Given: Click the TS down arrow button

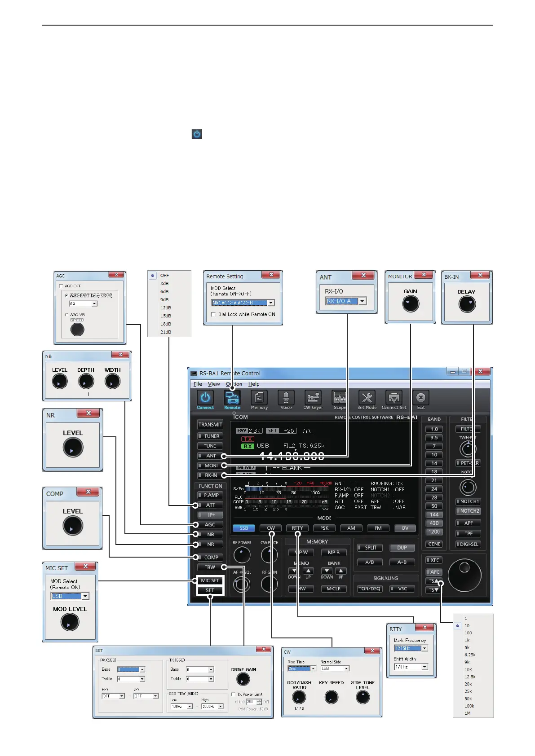Looking at the screenshot, I should tap(433, 590).
